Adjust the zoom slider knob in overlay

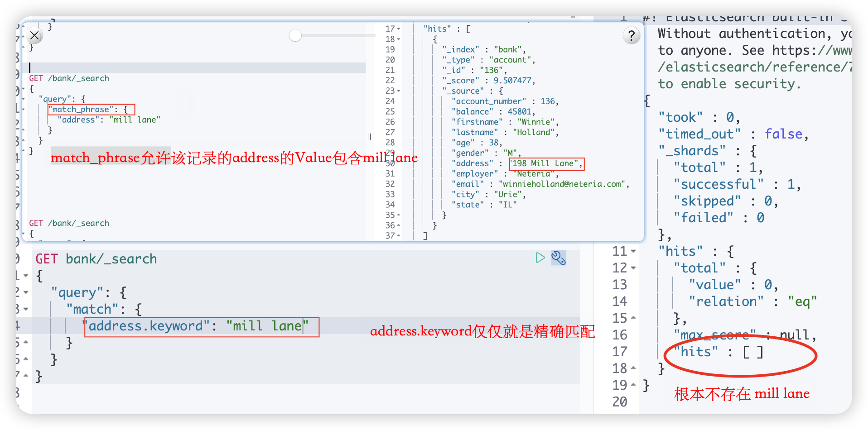pyautogui.click(x=295, y=35)
